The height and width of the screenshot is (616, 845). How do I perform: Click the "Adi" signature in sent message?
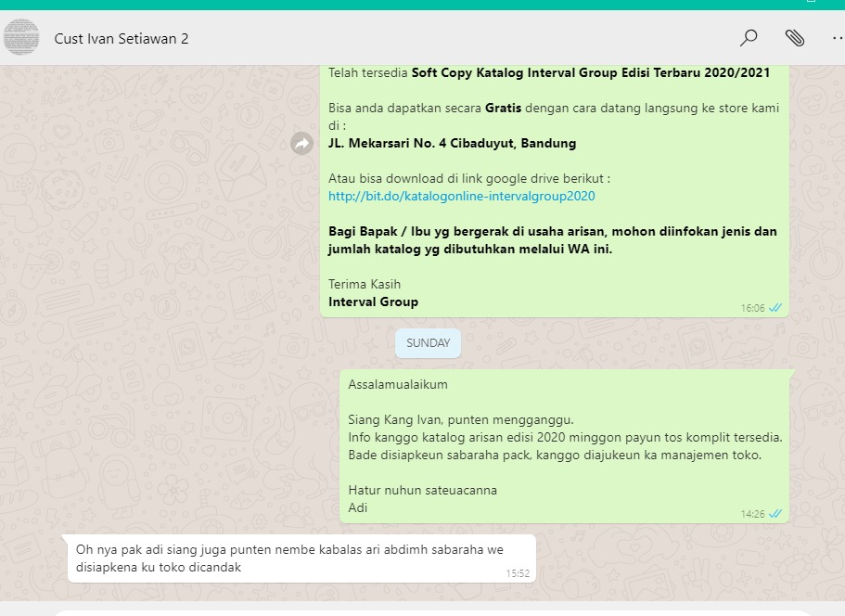(358, 507)
